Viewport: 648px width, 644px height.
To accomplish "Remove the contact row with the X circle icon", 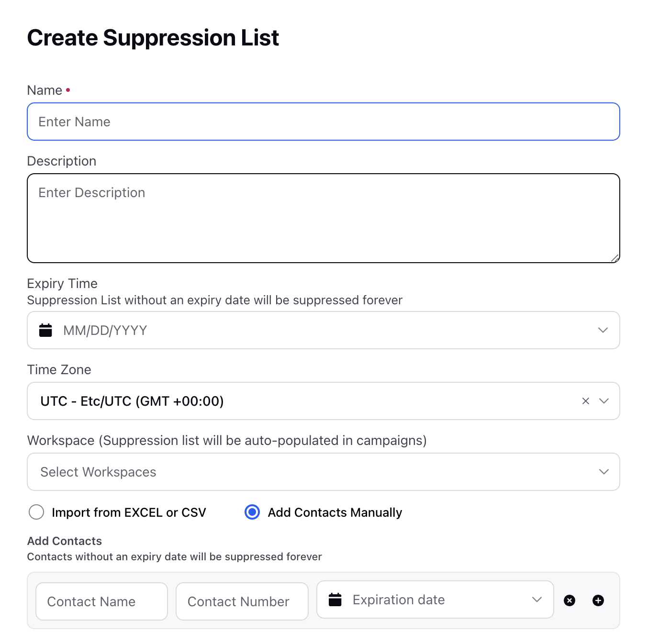I will 570,600.
